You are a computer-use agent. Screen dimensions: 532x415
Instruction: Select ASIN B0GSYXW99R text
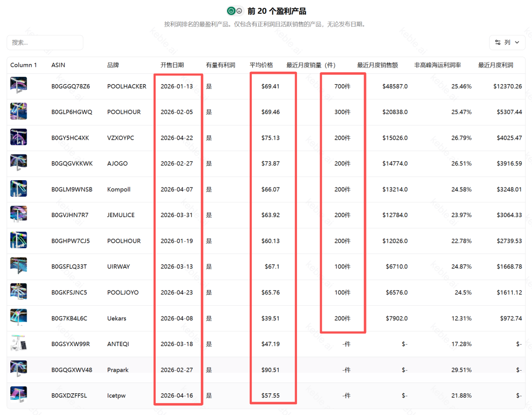pos(70,344)
